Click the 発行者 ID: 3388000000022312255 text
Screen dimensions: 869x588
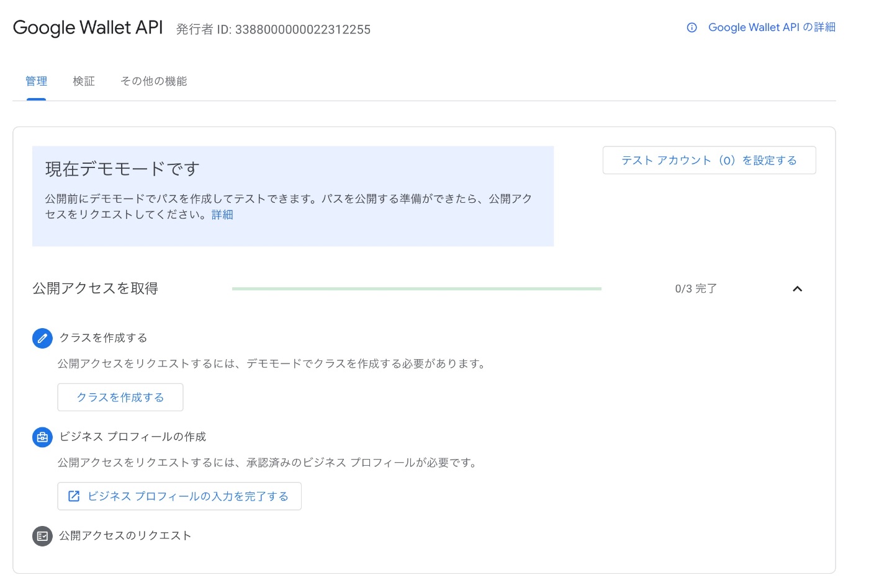273,29
